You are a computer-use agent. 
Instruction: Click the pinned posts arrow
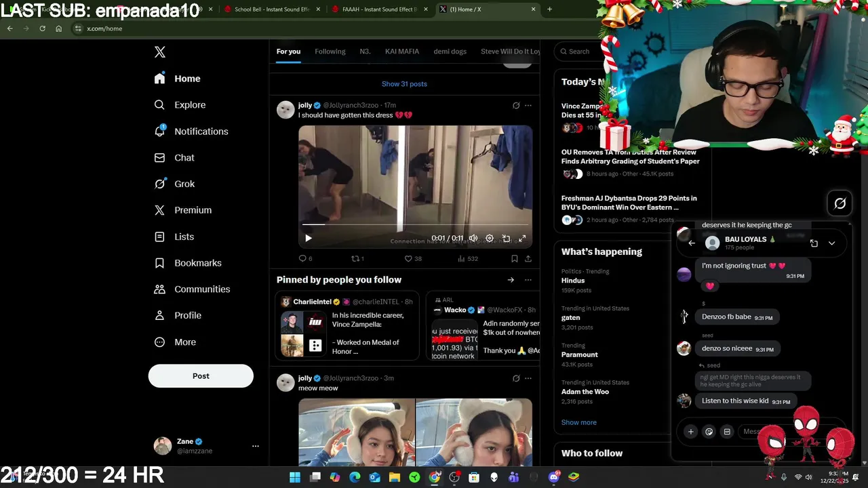511,280
